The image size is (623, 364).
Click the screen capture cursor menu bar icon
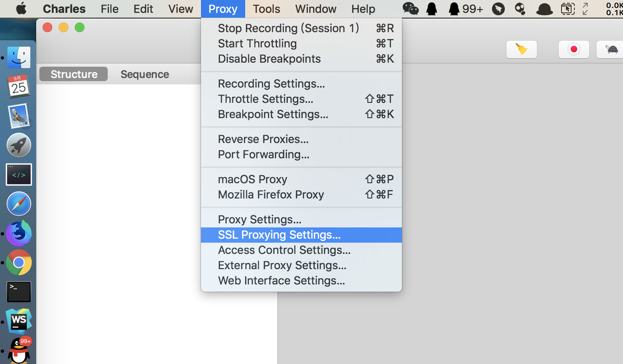coord(568,8)
